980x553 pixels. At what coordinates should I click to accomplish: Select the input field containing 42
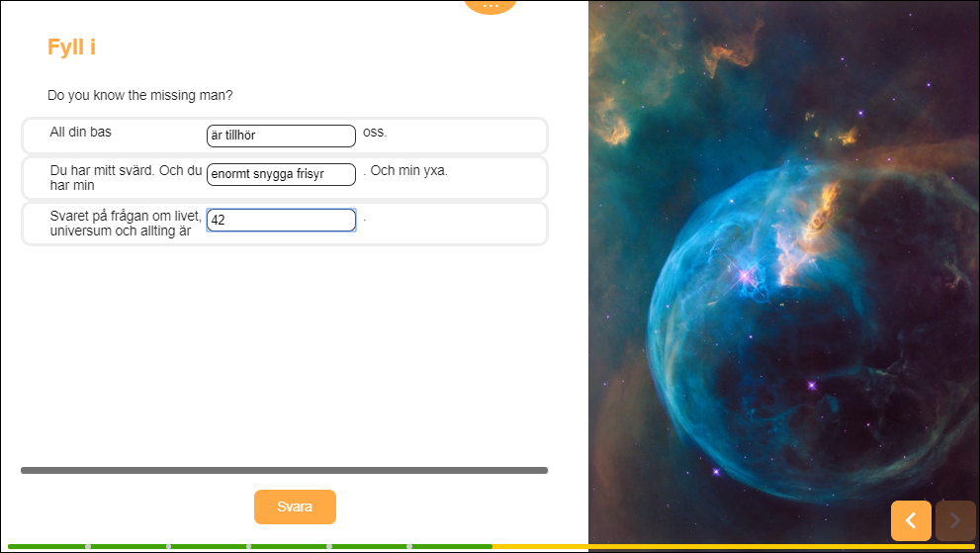[x=281, y=221]
